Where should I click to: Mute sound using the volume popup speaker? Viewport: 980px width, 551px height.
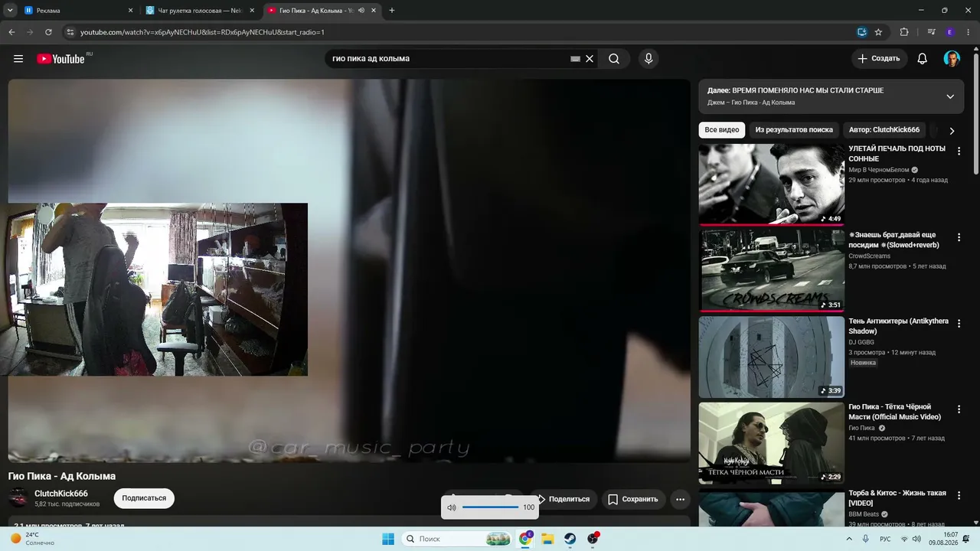tap(452, 507)
